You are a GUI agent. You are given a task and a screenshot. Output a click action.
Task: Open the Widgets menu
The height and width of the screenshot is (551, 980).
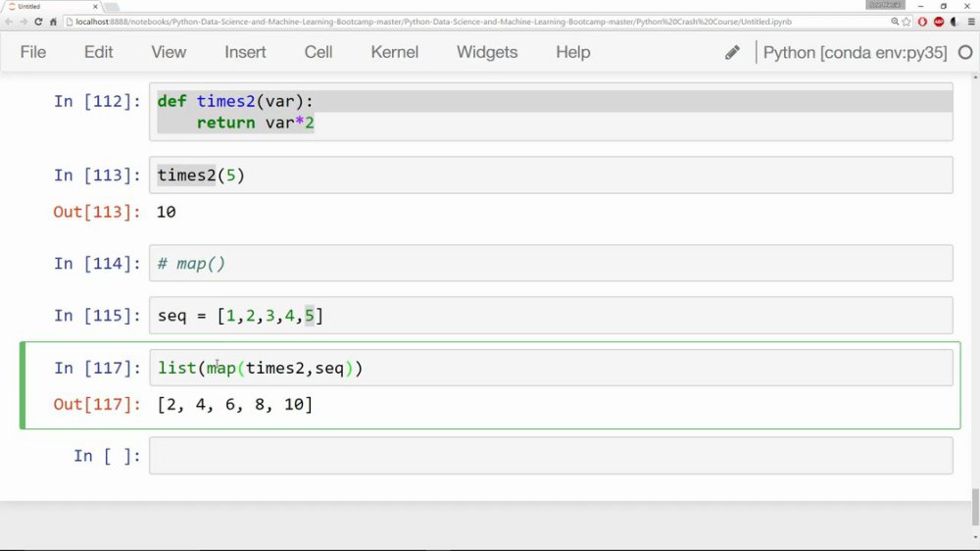(487, 52)
